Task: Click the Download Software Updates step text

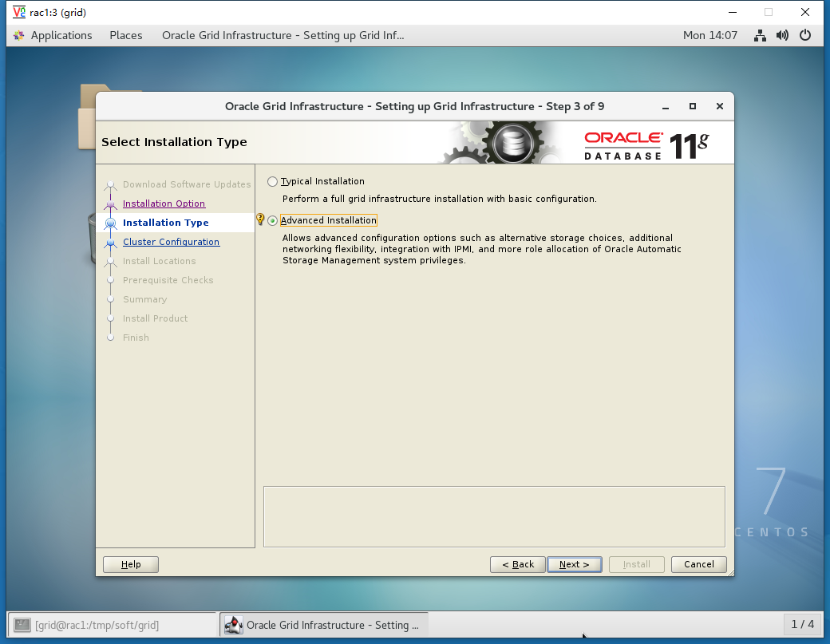Action: click(187, 184)
